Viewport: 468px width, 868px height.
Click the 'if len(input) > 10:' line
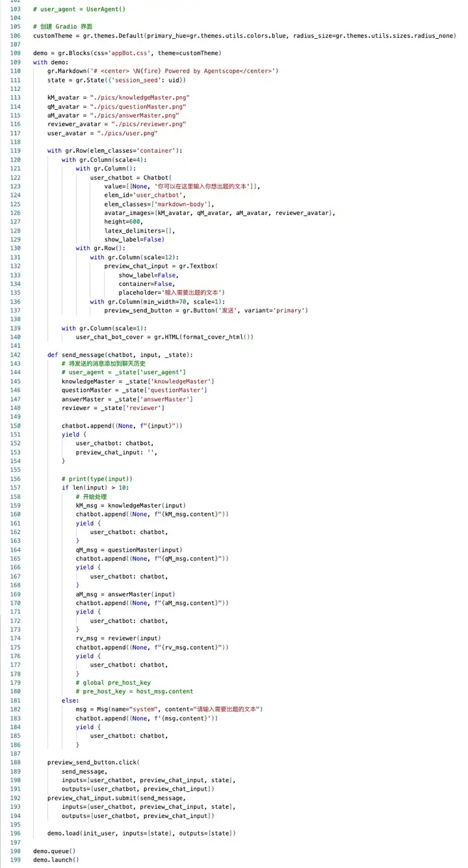95,487
